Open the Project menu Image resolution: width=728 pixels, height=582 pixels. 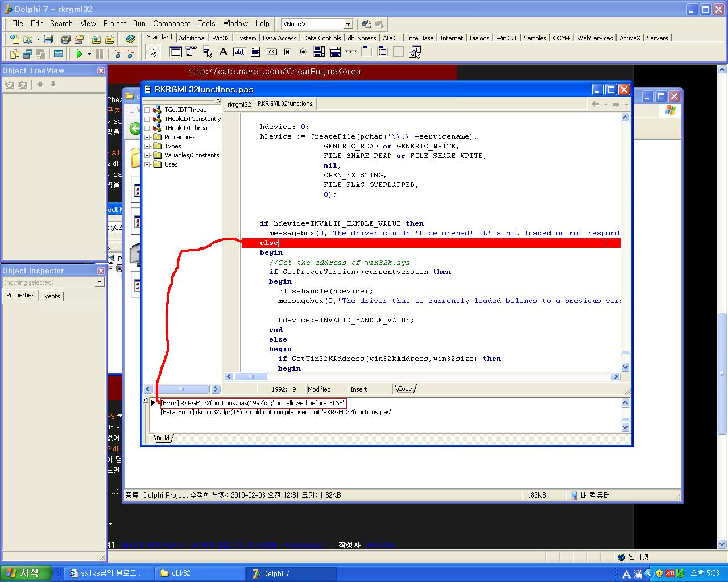114,23
